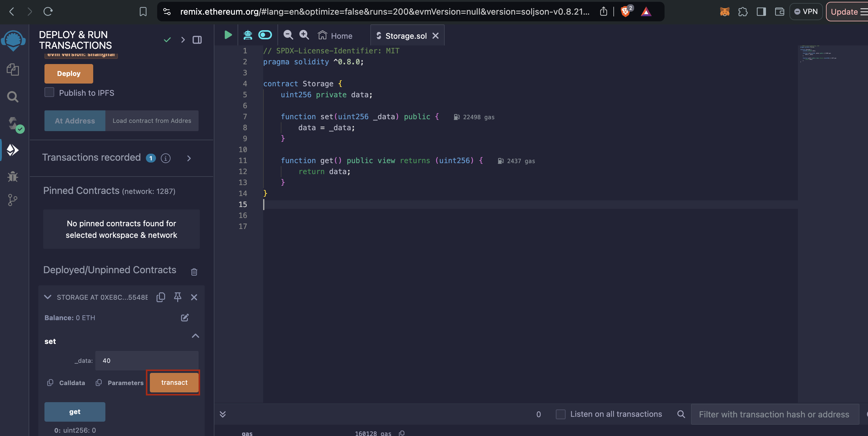Viewport: 868px width, 436px height.
Task: Click the VPN button
Action: [806, 12]
